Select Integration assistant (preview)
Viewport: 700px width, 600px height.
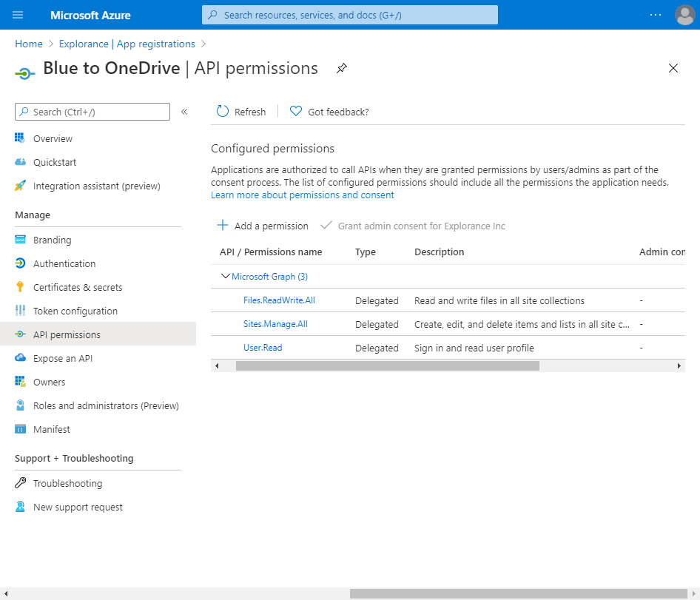click(x=96, y=186)
